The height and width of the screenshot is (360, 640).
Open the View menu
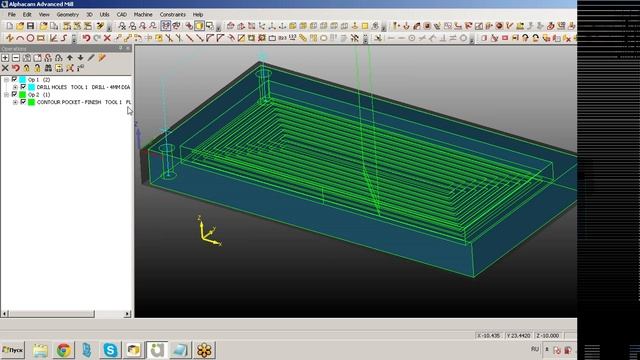[x=44, y=14]
